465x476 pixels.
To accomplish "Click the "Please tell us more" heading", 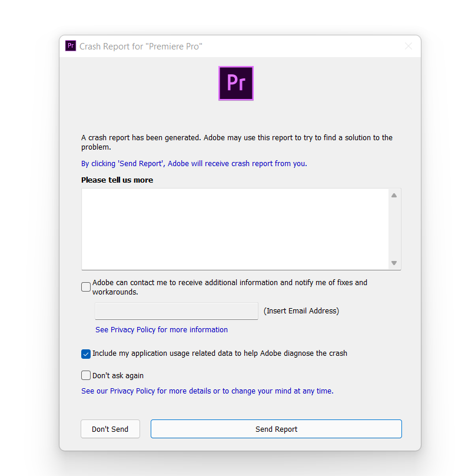I will 117,180.
